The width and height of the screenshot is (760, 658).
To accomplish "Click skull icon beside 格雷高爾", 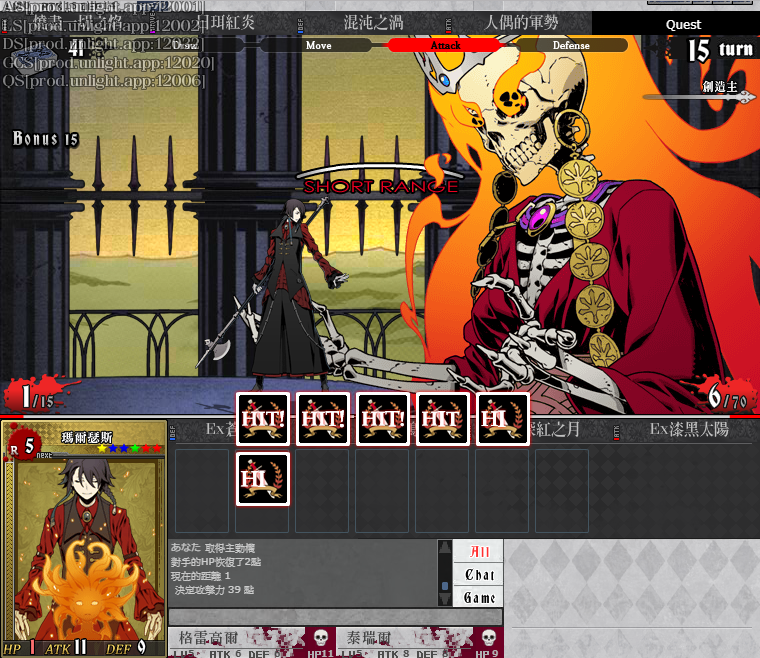I will pyautogui.click(x=320, y=638).
